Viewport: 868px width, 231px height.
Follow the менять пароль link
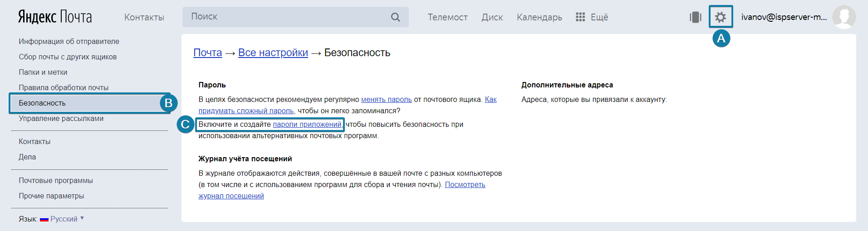386,100
